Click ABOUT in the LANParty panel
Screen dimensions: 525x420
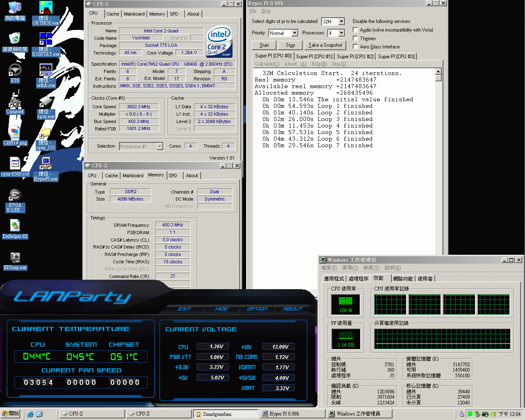(292, 309)
